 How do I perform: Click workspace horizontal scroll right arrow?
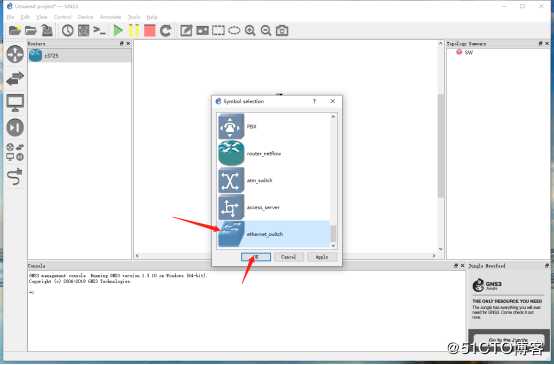coord(434,255)
